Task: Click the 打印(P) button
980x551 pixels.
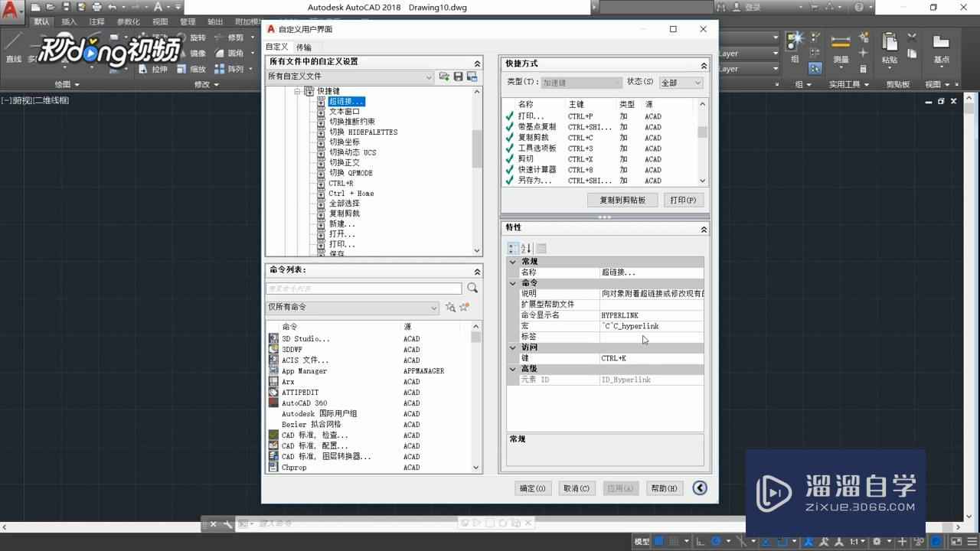Action: [x=683, y=201]
